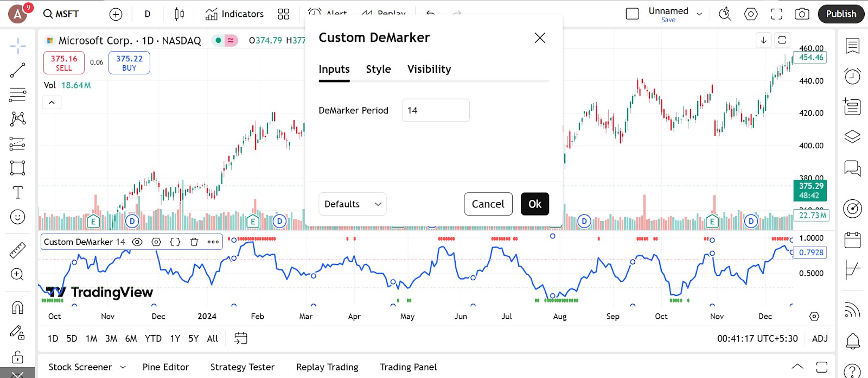
Task: Open the Replay Trading tab
Action: (327, 367)
